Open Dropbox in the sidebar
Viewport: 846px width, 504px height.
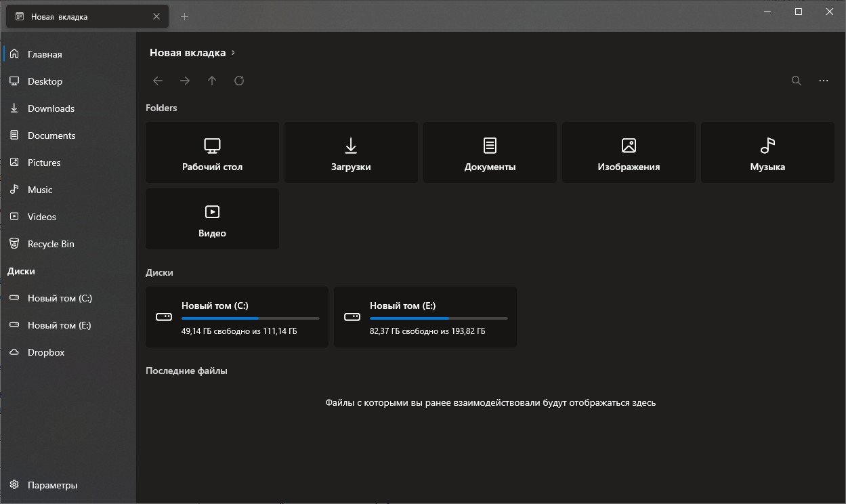(68, 352)
